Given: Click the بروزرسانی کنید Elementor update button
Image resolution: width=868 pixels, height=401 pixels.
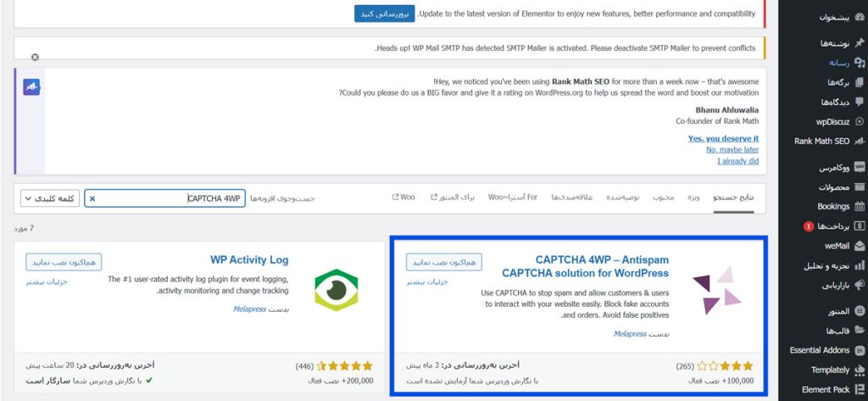Looking at the screenshot, I should click(x=385, y=14).
